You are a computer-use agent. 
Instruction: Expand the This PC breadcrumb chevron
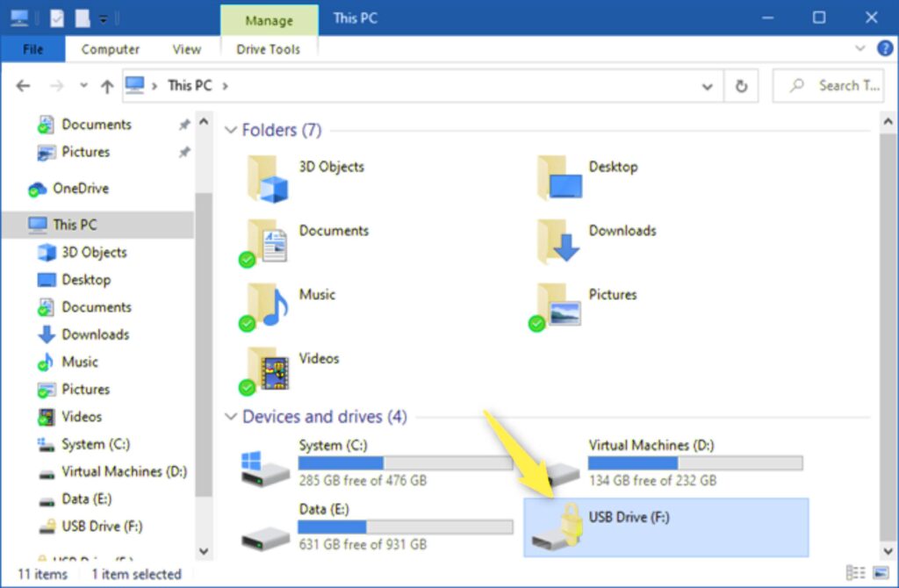tap(225, 86)
